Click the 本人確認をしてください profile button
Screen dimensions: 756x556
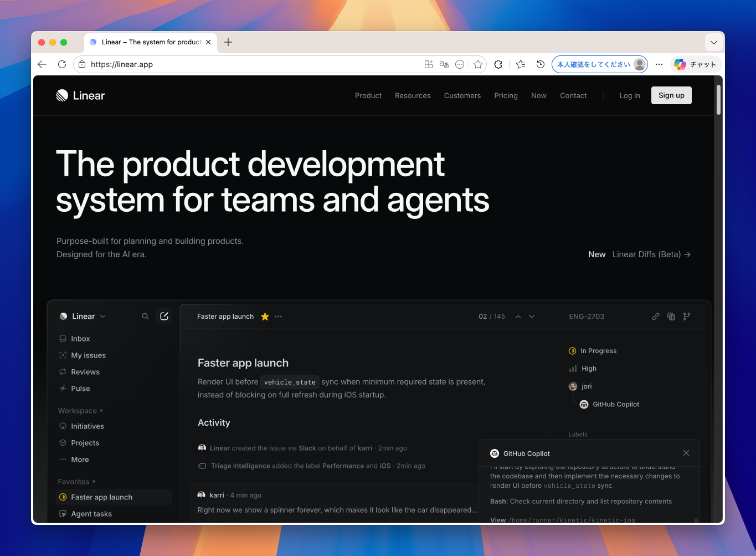pos(600,64)
